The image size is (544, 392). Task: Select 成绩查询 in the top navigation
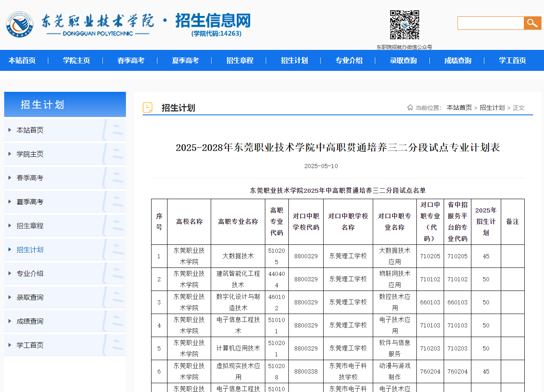tap(457, 60)
